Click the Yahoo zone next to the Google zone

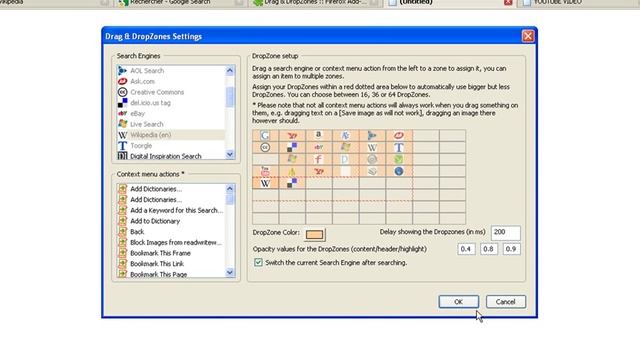pos(292,136)
